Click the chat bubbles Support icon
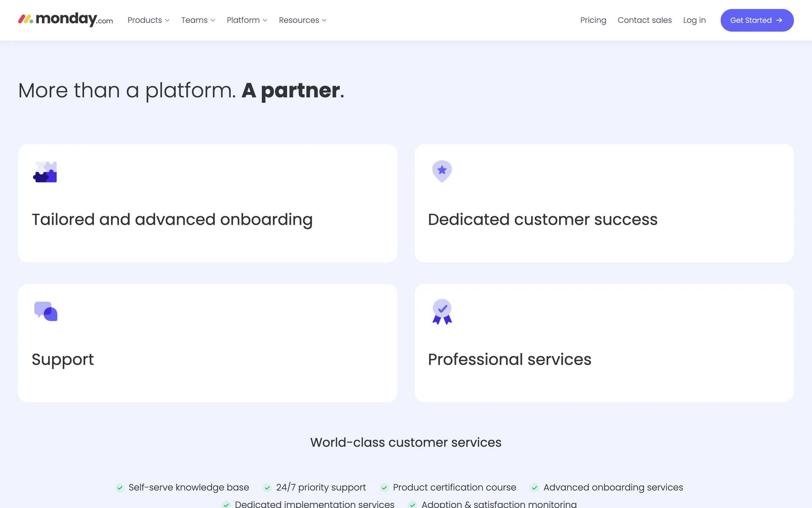The height and width of the screenshot is (508, 812). pos(46,312)
